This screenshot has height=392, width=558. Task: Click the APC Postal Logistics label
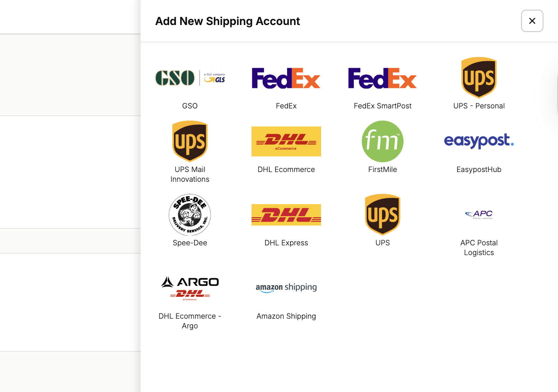pos(479,248)
